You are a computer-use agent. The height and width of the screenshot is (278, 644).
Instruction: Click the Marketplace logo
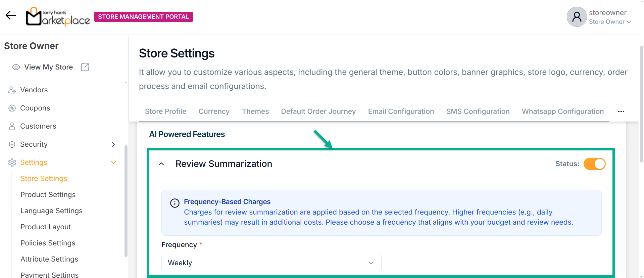click(x=58, y=17)
